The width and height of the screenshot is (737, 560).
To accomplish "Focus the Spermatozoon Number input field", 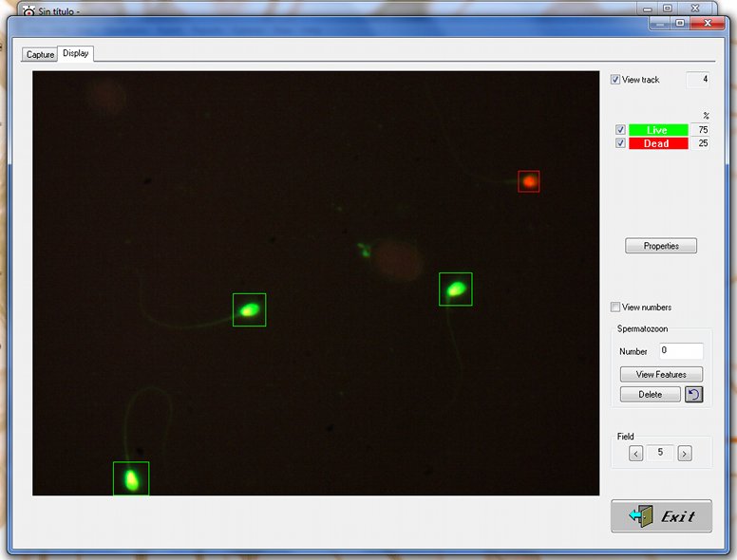I will [681, 351].
